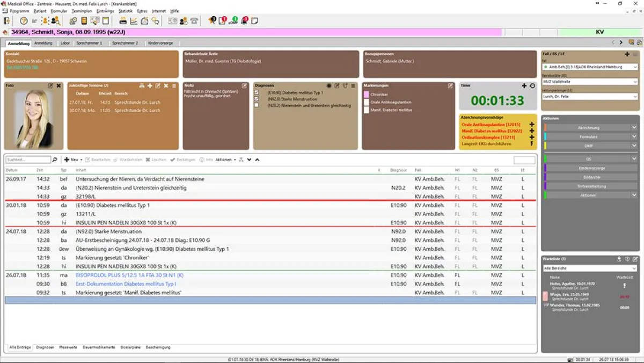Add a new timer with Timer plus icon
This screenshot has width=644, height=363.
point(524,85)
